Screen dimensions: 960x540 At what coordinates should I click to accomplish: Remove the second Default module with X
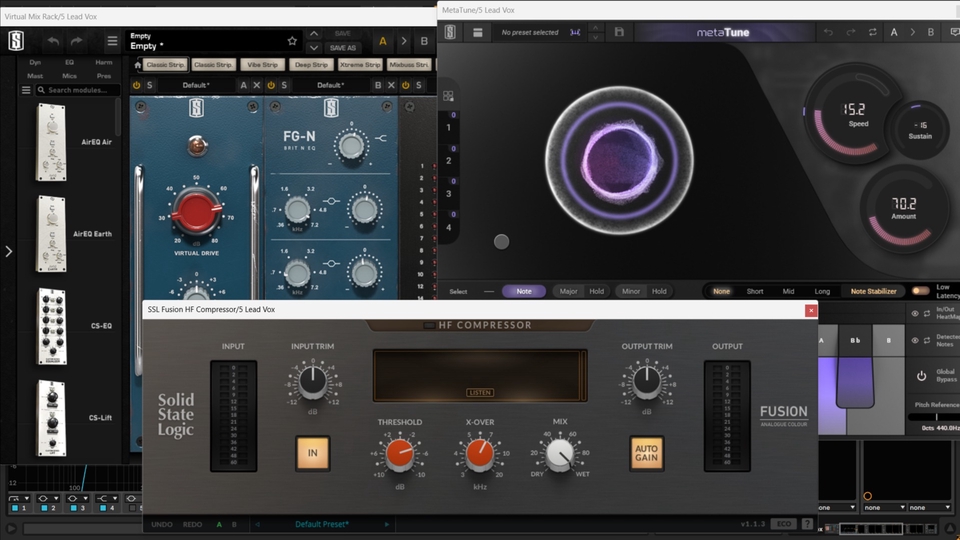coord(391,85)
